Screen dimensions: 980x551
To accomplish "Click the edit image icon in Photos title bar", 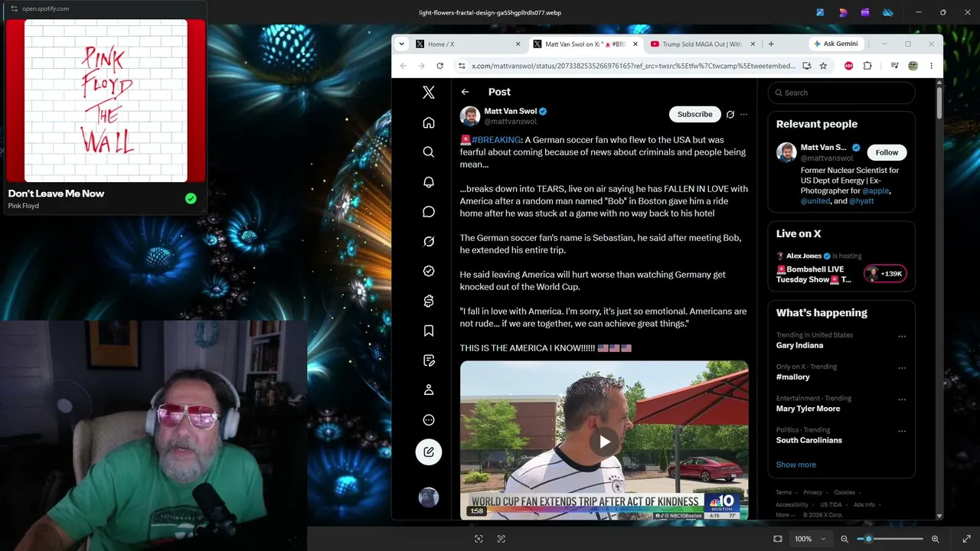I will click(820, 12).
